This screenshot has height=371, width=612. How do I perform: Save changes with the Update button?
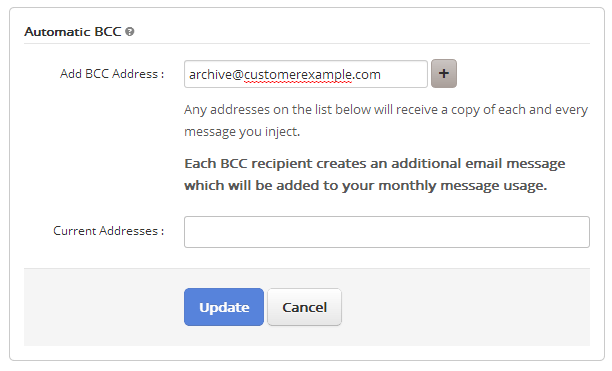[224, 307]
